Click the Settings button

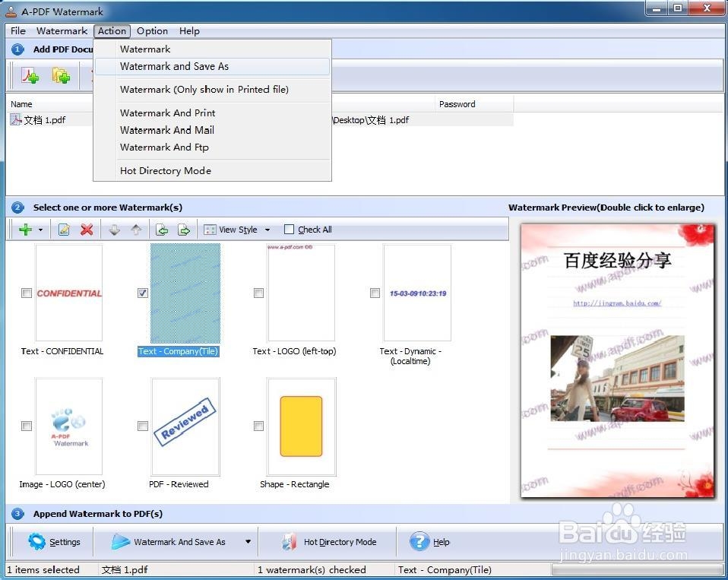coord(54,542)
